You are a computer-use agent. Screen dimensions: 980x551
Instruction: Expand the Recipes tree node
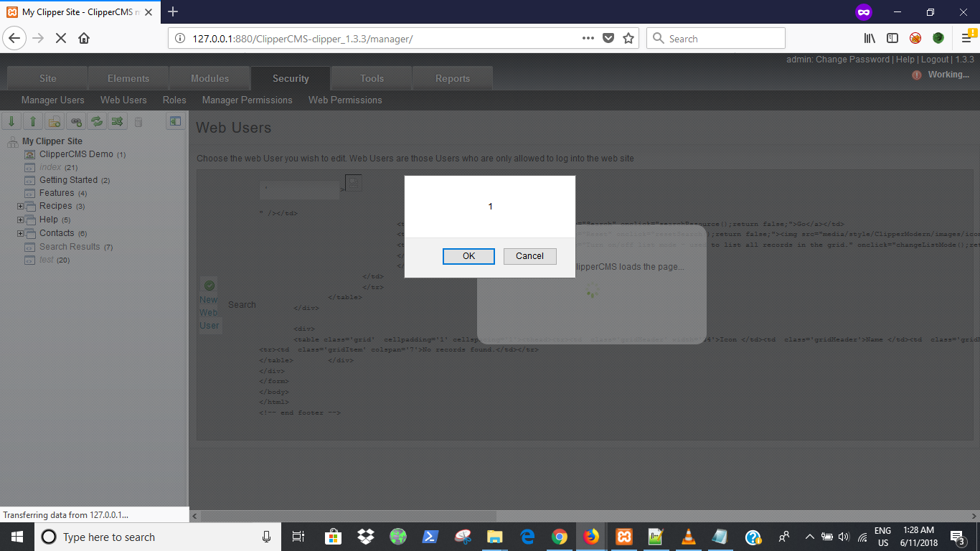click(20, 206)
